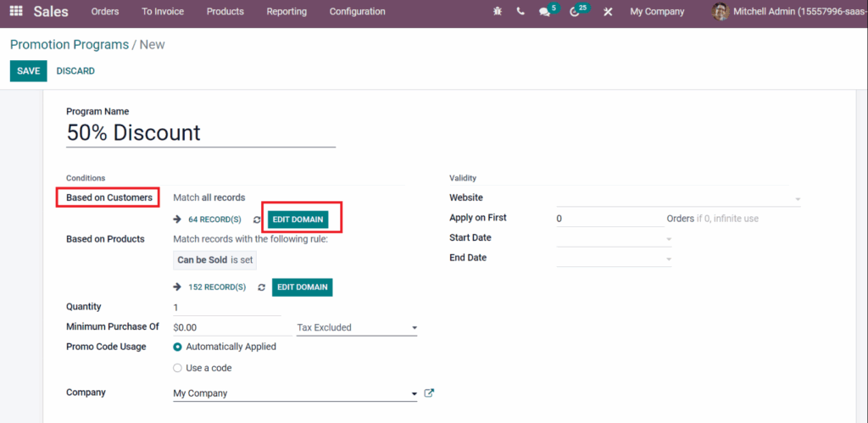Viewport: 868px width, 423px height.
Task: Open the Configuration menu
Action: [x=358, y=12]
